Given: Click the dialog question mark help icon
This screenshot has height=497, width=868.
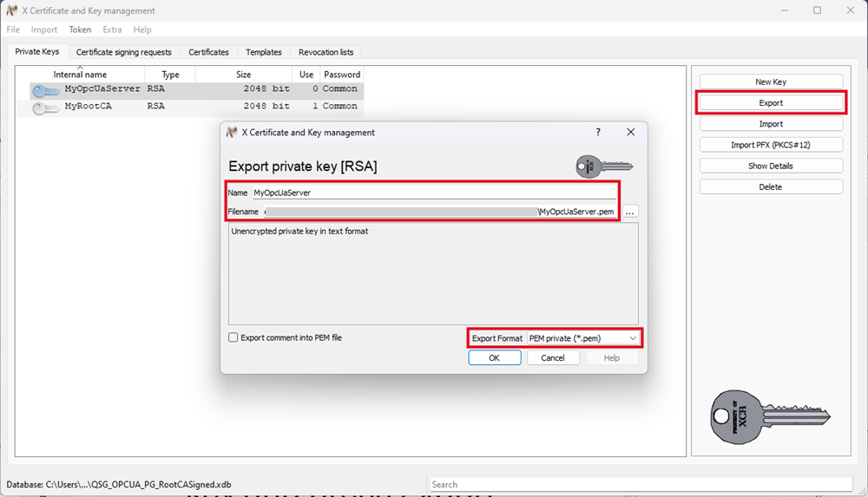Looking at the screenshot, I should (597, 132).
